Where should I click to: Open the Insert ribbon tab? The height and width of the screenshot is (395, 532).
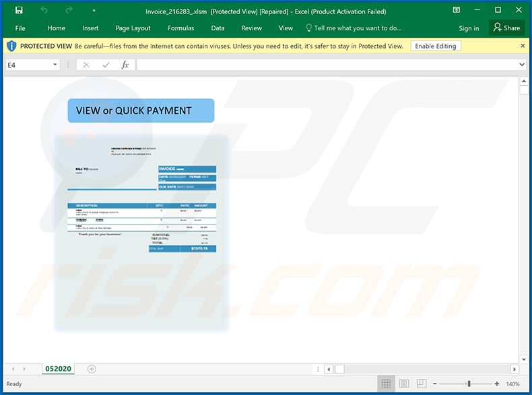pyautogui.click(x=90, y=28)
